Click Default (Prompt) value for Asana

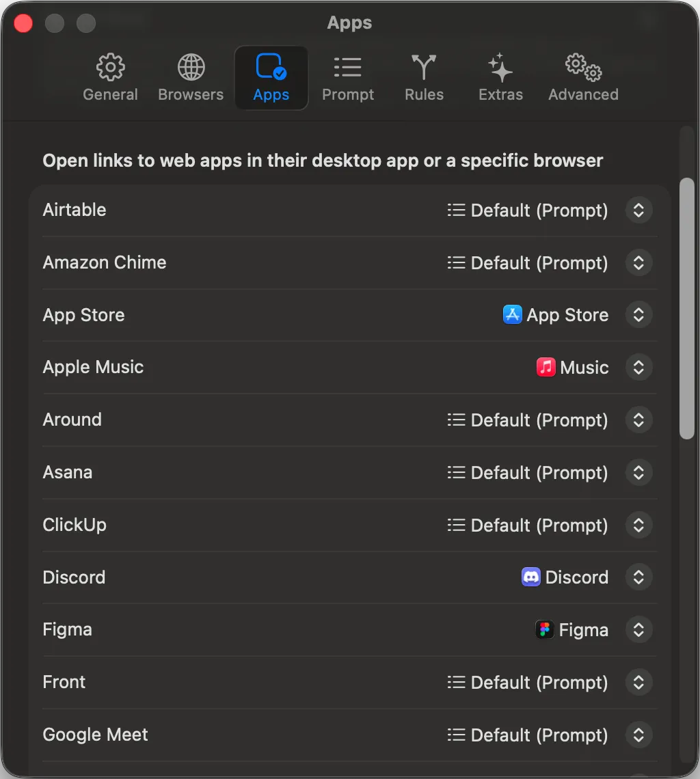coord(539,474)
